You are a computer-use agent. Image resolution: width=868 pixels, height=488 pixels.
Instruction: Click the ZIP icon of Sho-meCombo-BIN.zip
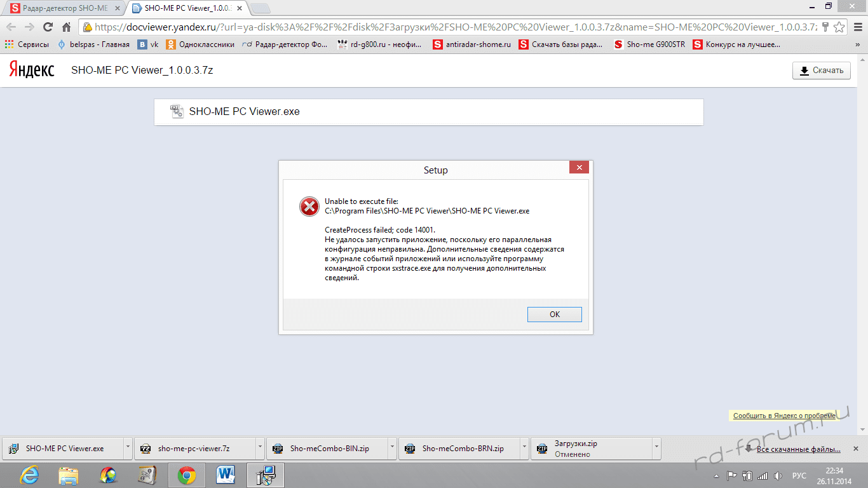pos(278,449)
